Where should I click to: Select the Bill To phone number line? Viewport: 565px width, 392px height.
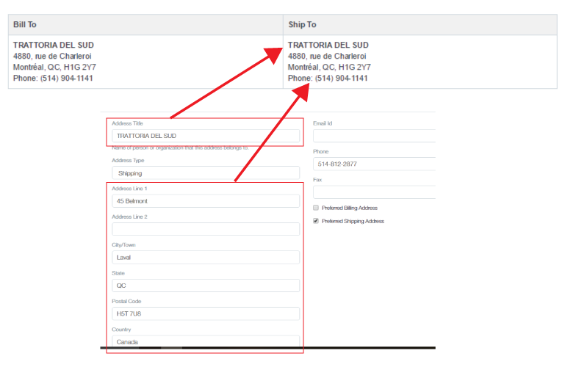(x=53, y=78)
